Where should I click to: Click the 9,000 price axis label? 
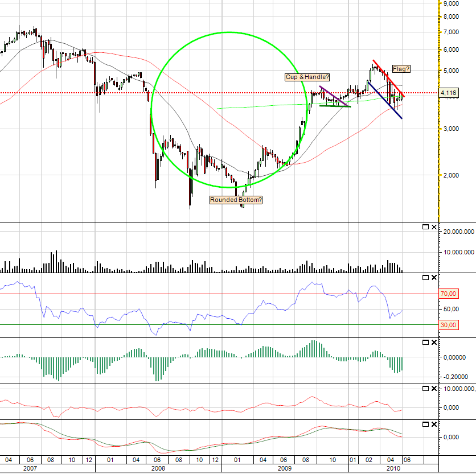coord(451,3)
